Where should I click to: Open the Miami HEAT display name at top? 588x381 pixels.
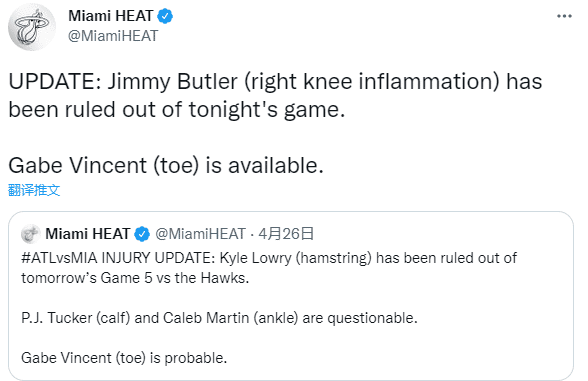pyautogui.click(x=111, y=16)
